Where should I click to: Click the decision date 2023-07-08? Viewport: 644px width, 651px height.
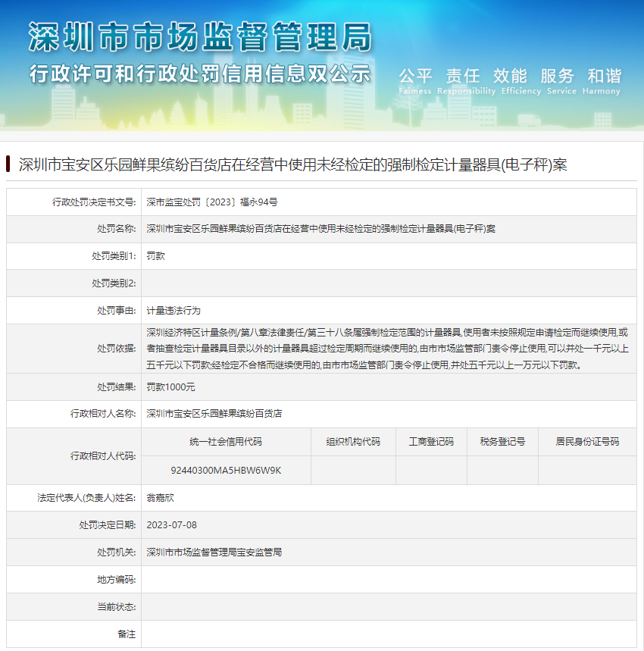click(x=171, y=525)
